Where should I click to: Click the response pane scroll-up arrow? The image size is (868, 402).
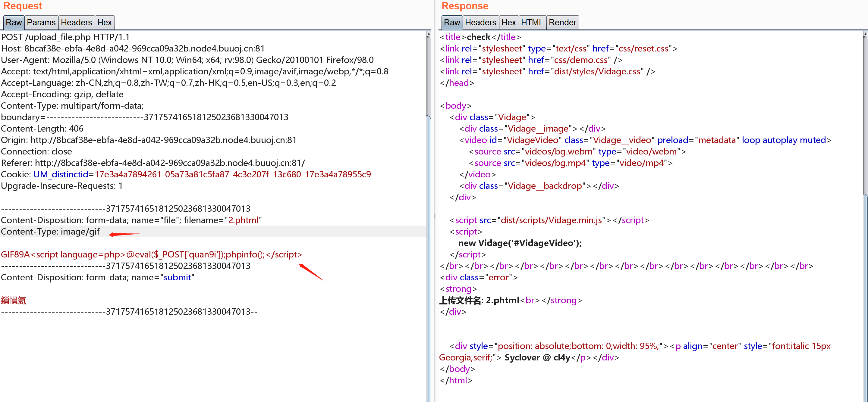click(x=865, y=34)
